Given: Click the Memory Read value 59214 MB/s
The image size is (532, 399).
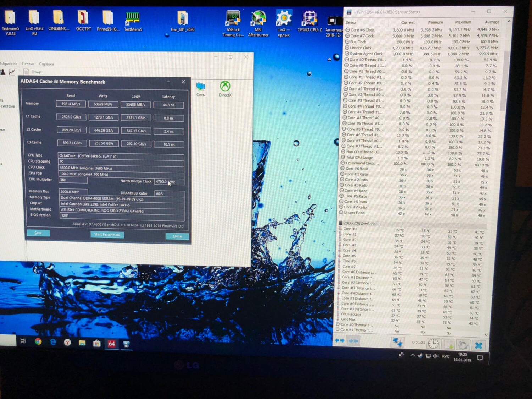Looking at the screenshot, I should coord(71,104).
